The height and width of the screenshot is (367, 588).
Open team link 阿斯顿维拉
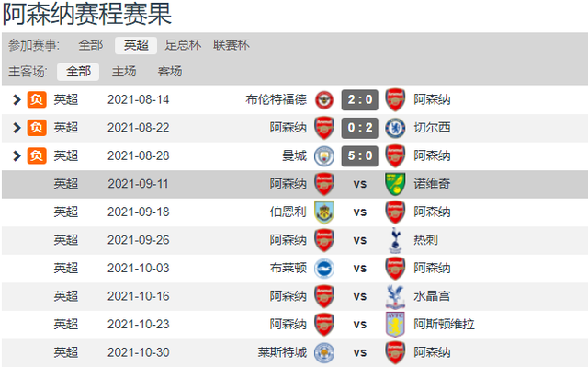[x=444, y=324]
